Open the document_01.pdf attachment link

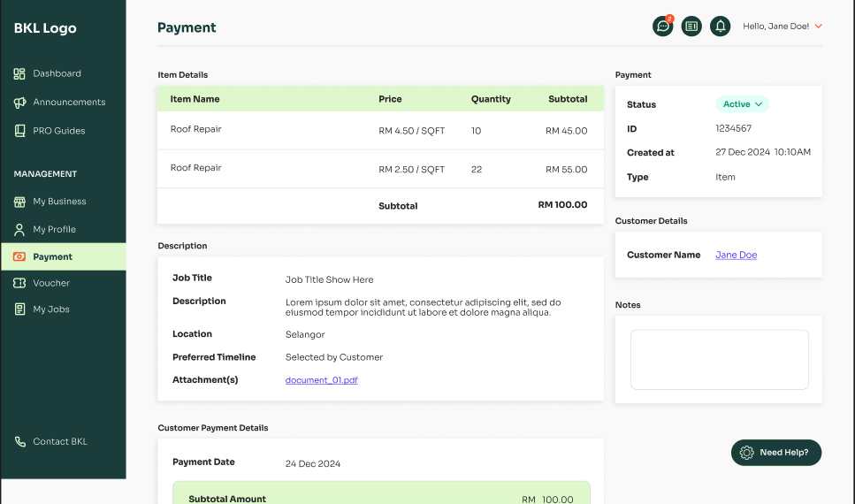pyautogui.click(x=321, y=380)
